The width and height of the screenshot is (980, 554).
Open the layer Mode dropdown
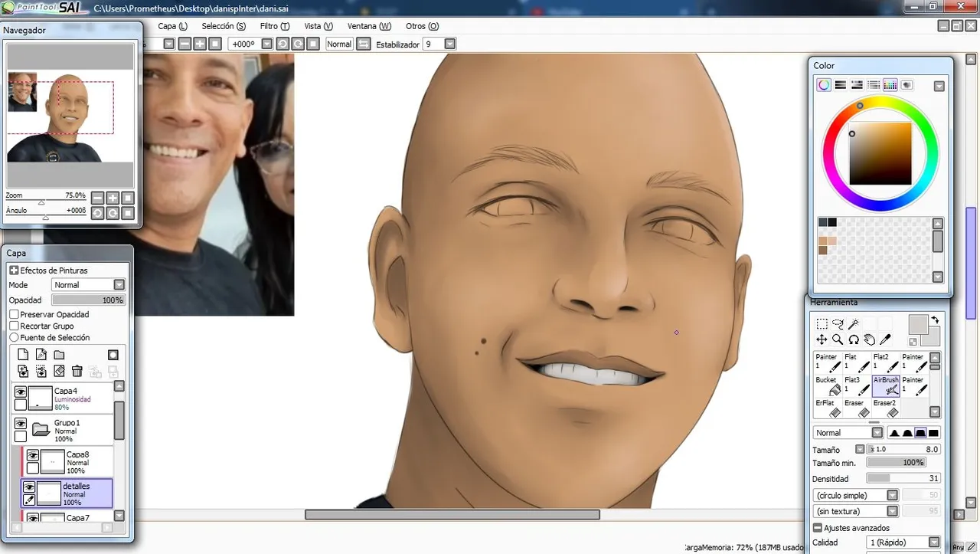point(119,285)
